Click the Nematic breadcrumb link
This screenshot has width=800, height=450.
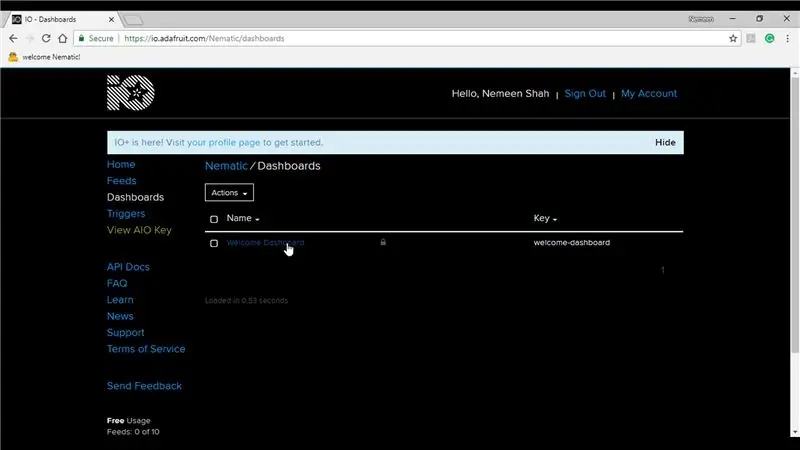(226, 166)
